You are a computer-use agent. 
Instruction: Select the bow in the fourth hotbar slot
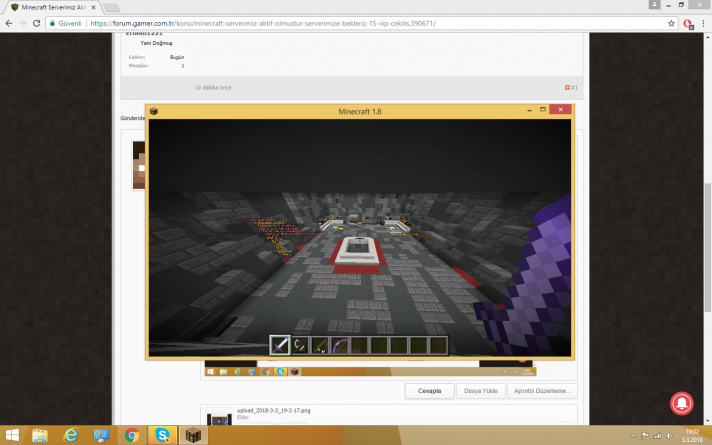pyautogui.click(x=340, y=345)
